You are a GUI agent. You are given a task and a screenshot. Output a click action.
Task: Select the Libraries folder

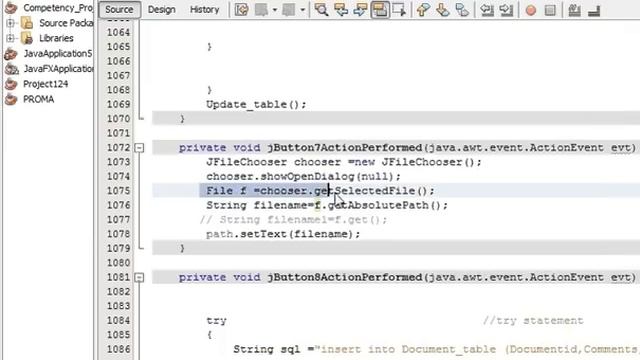point(56,38)
